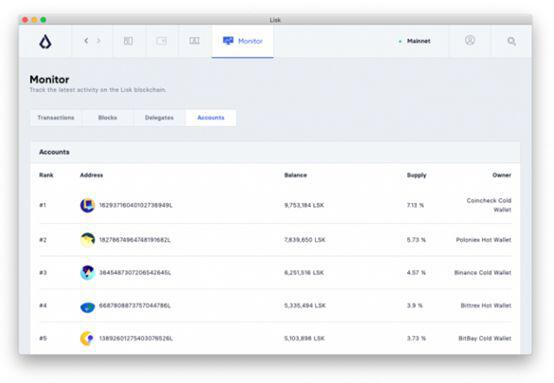Click the Rank column header

(x=46, y=175)
